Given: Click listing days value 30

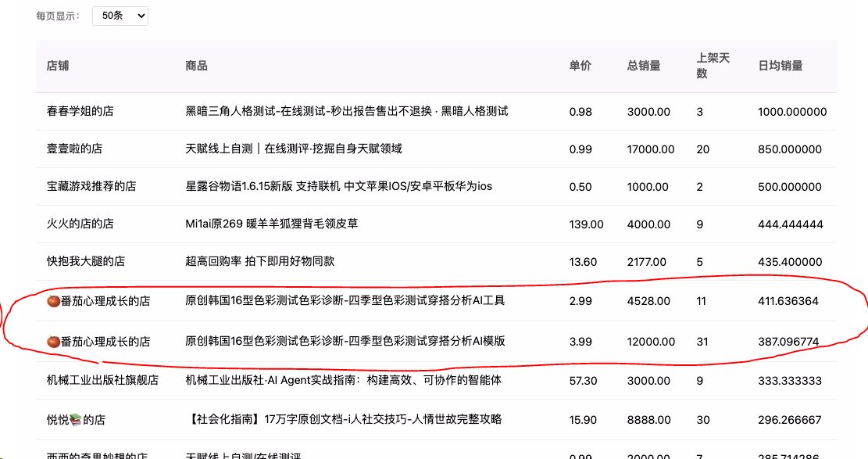Looking at the screenshot, I should coord(703,420).
